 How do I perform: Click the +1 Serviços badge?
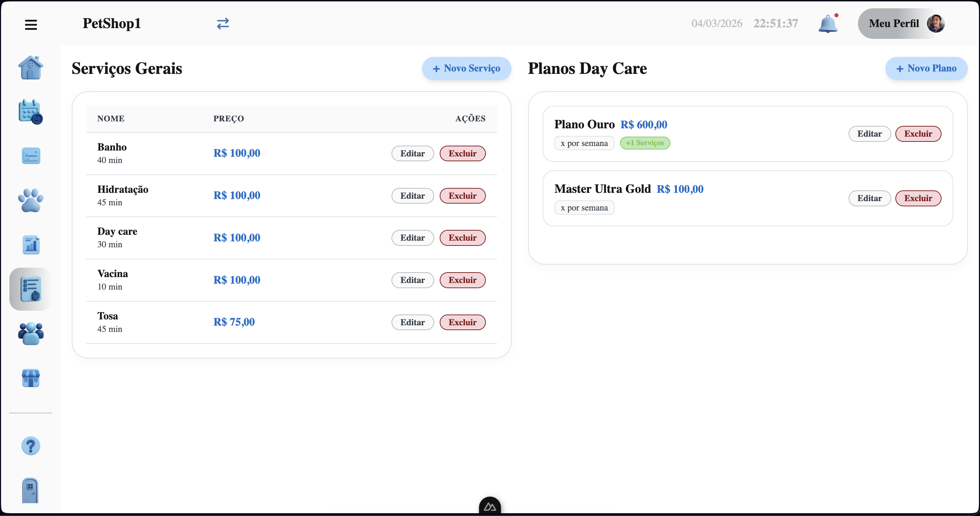[x=645, y=143]
